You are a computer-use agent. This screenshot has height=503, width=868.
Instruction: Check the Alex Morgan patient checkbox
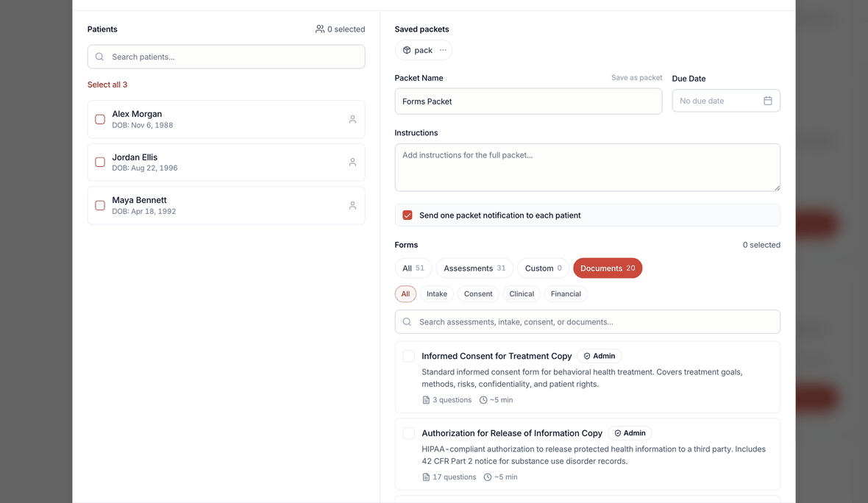tap(100, 120)
